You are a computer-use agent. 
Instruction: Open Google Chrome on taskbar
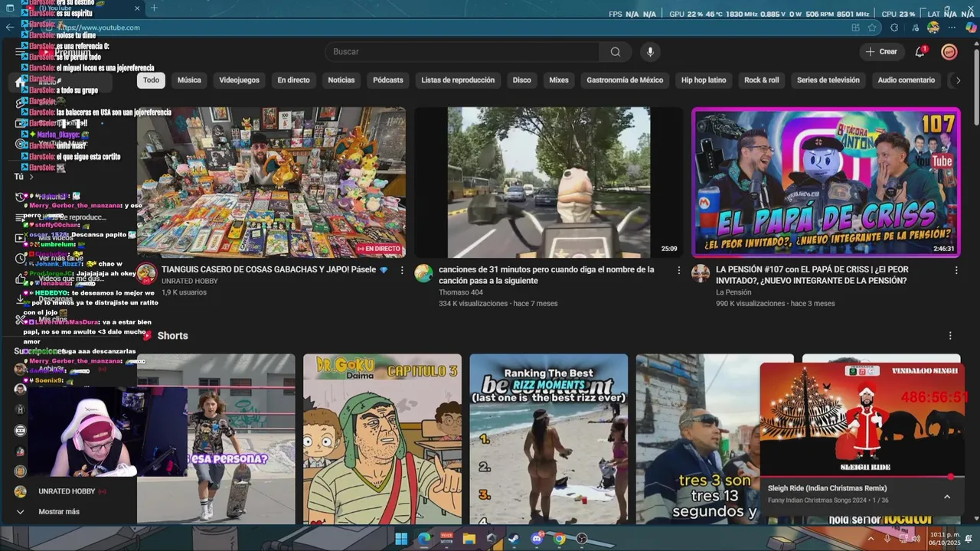click(x=560, y=539)
